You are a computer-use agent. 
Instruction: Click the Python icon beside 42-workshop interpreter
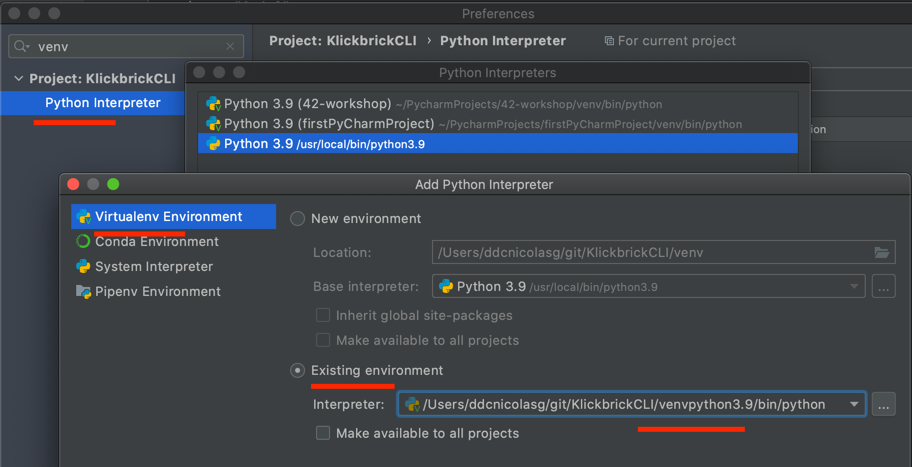point(212,103)
